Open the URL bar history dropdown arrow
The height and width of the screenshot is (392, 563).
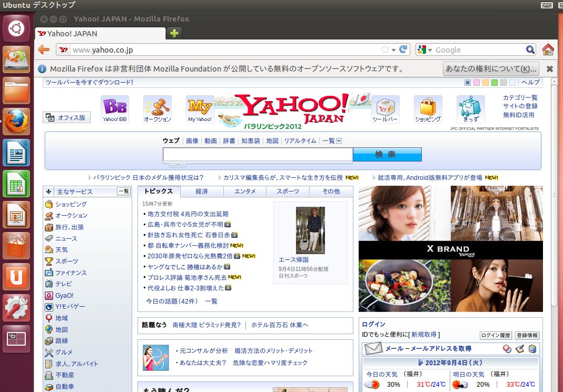[x=393, y=50]
